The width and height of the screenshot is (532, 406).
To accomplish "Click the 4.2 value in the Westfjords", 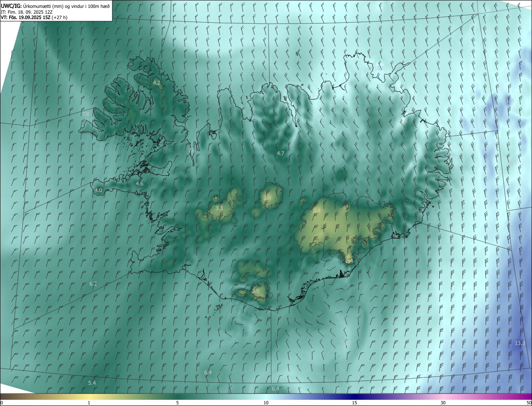I will point(157,83).
